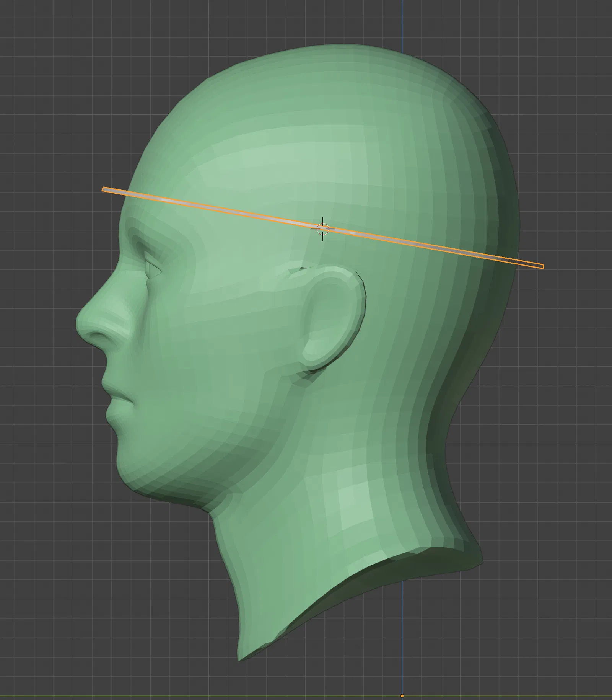
Task: Click the small orange origin dot below the neck
Action: pyautogui.click(x=402, y=696)
